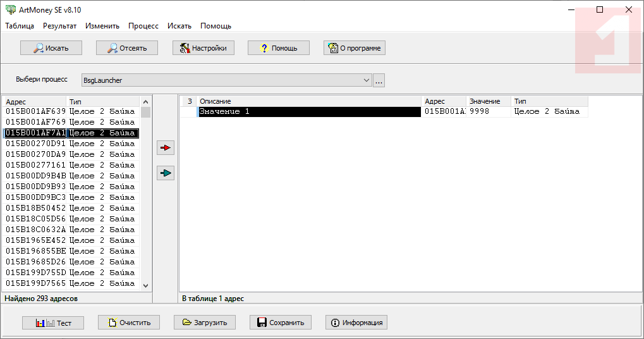Image resolution: width=644 pixels, height=339 pixels.
Task: Click Загрузить to load a table
Action: pos(205,323)
